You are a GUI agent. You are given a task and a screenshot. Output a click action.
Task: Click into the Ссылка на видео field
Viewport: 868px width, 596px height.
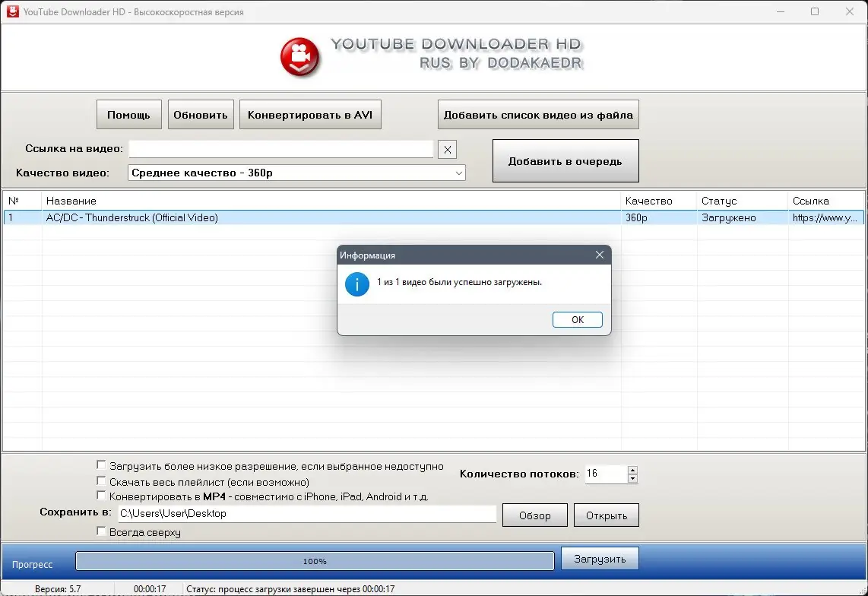280,149
